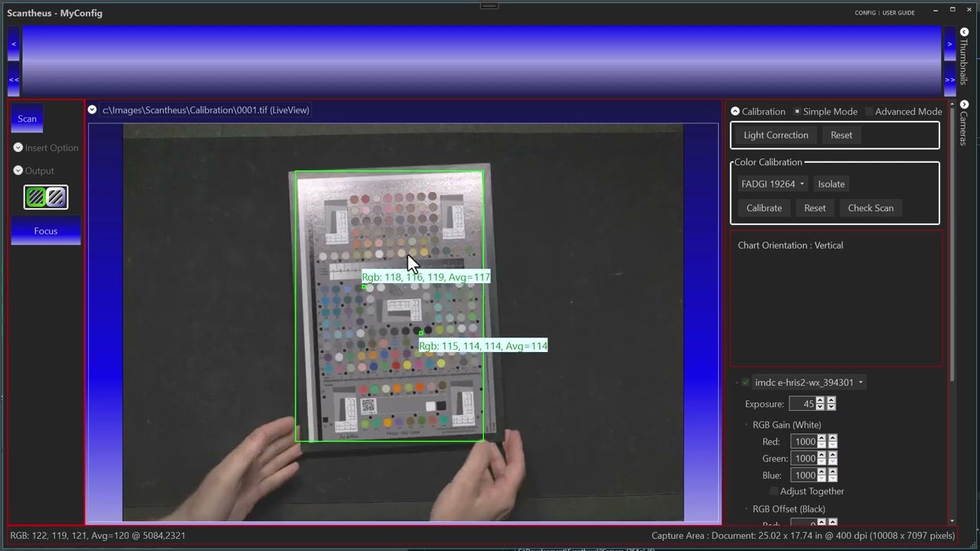The width and height of the screenshot is (980, 551).
Task: Click the Capture Area status text
Action: click(803, 536)
